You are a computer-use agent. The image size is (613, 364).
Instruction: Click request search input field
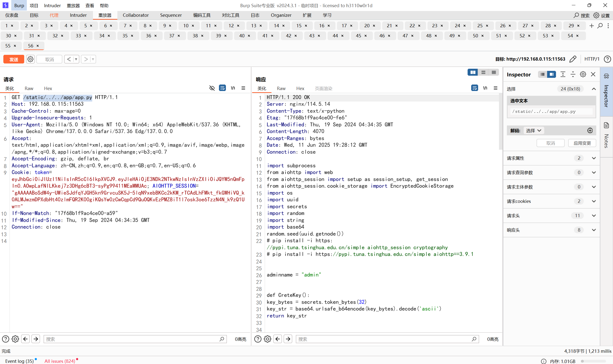[135, 339]
